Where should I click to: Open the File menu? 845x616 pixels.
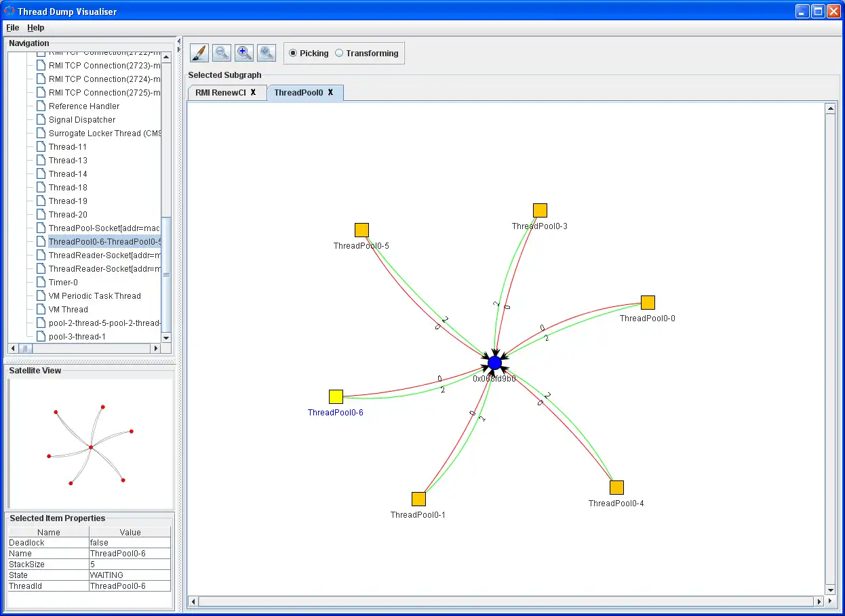click(13, 28)
